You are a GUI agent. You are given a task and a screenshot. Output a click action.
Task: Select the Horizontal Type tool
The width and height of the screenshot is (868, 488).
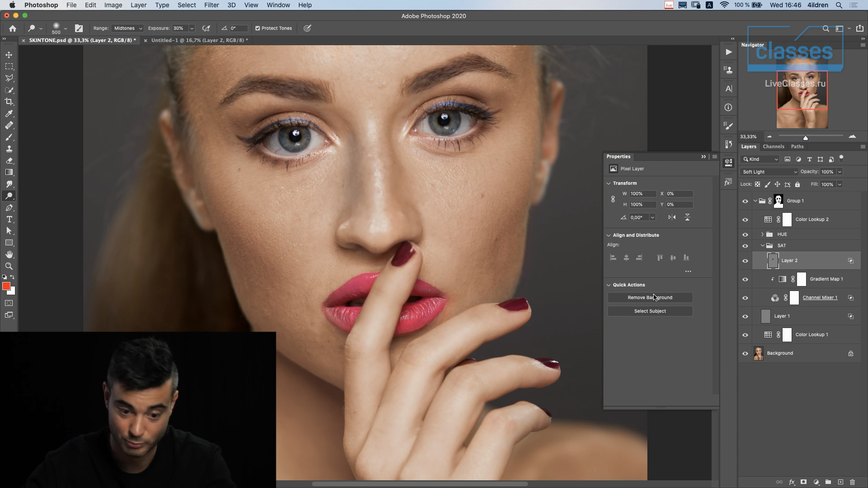(x=9, y=219)
